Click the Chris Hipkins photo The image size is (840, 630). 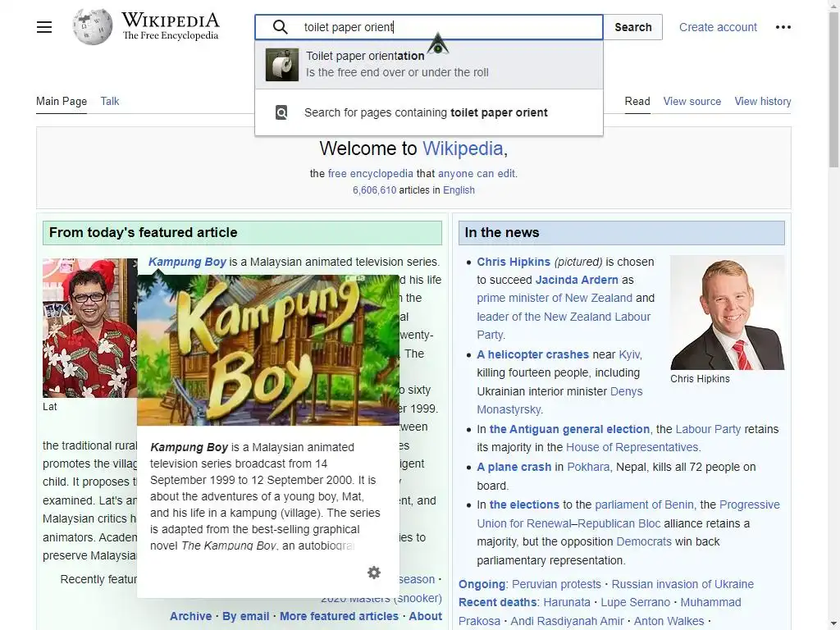pyautogui.click(x=727, y=313)
